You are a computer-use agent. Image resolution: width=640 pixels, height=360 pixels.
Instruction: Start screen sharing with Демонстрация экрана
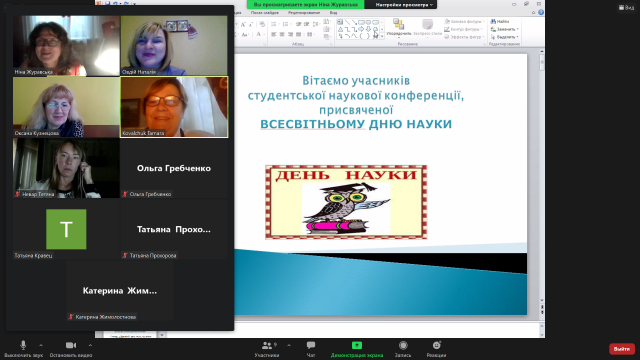(357, 349)
